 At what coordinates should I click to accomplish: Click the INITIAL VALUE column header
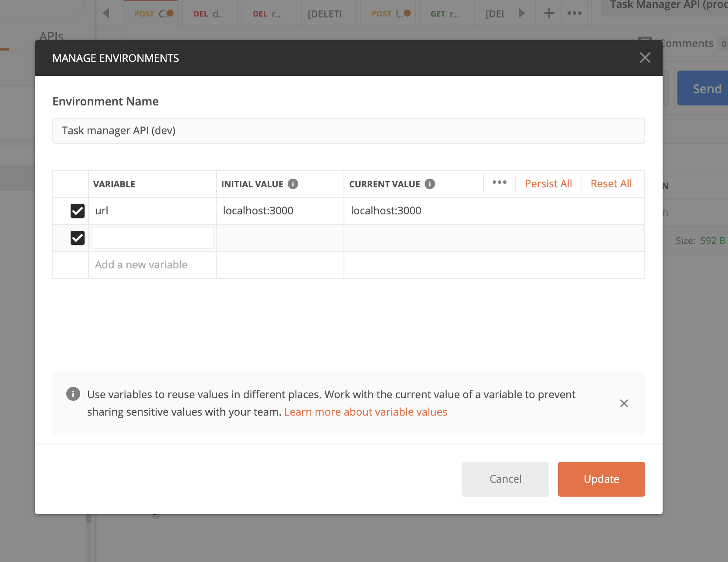[x=252, y=184]
